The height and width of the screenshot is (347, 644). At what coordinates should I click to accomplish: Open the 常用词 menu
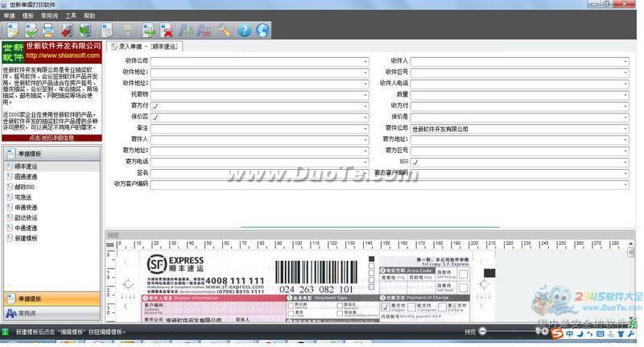49,15
